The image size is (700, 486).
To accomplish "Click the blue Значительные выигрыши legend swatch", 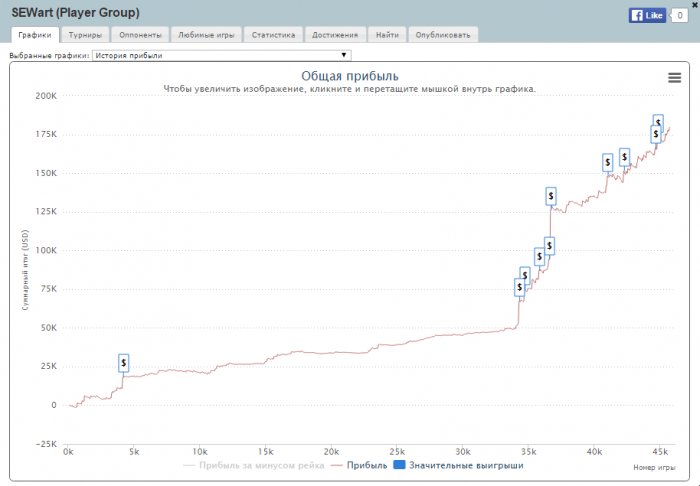I will 399,465.
